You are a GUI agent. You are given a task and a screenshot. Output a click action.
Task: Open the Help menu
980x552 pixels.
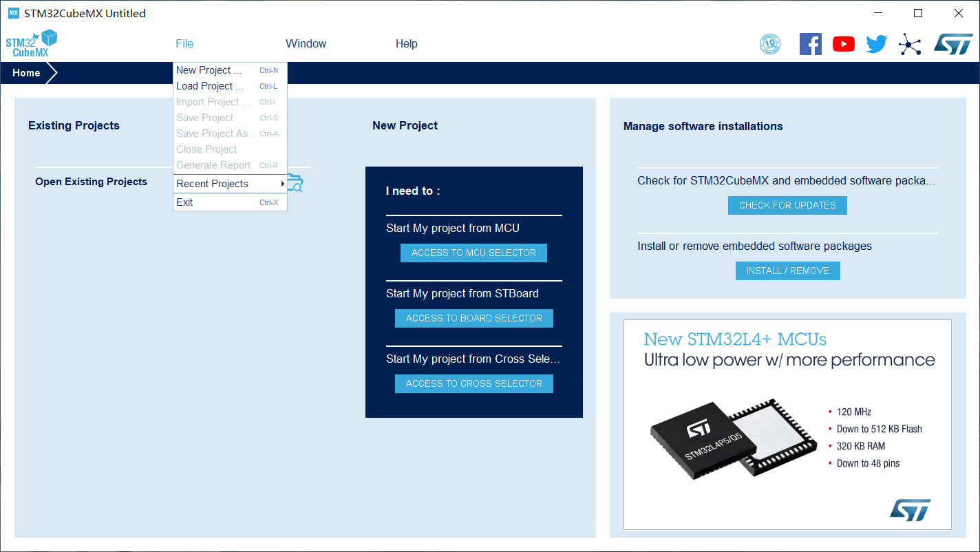coord(406,43)
